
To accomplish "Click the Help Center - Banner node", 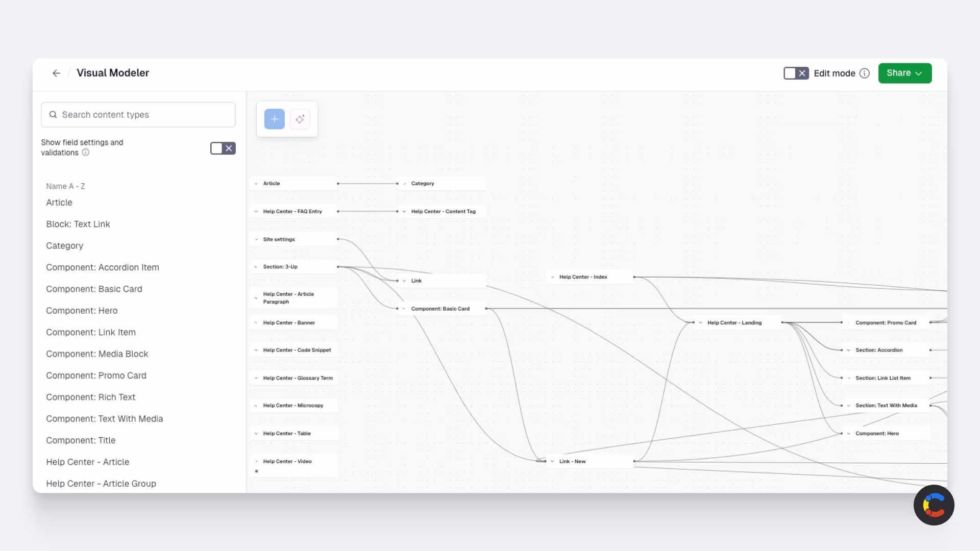I will (294, 323).
